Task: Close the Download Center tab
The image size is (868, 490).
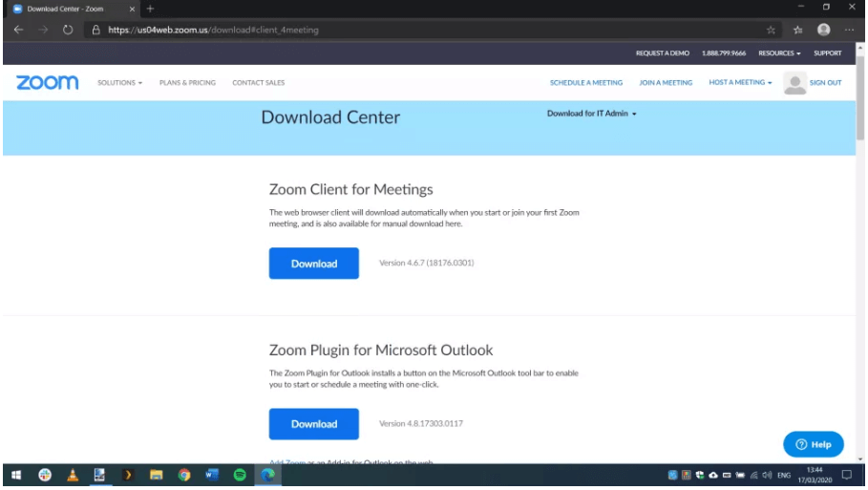Action: [132, 9]
